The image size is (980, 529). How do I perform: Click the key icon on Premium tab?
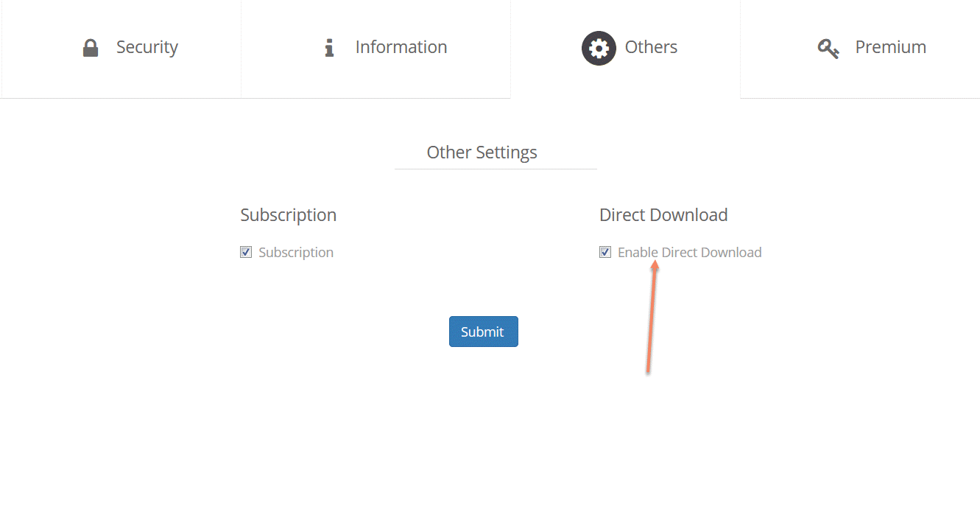(828, 49)
